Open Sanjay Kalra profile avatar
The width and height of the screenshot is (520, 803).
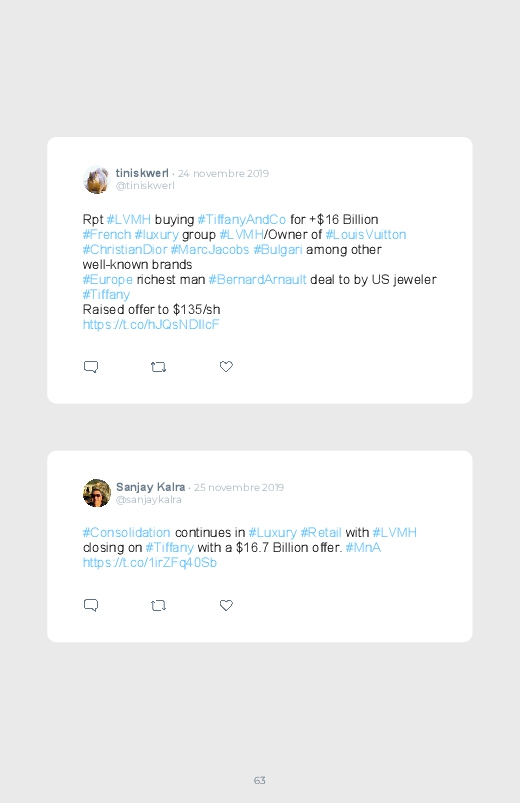point(97,493)
